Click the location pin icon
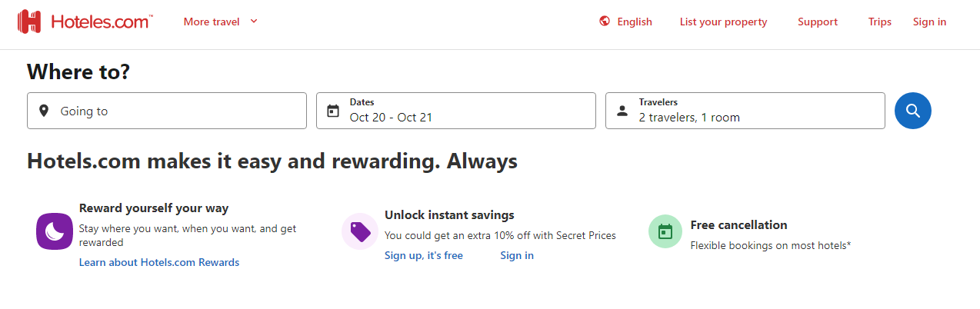 pyautogui.click(x=44, y=111)
